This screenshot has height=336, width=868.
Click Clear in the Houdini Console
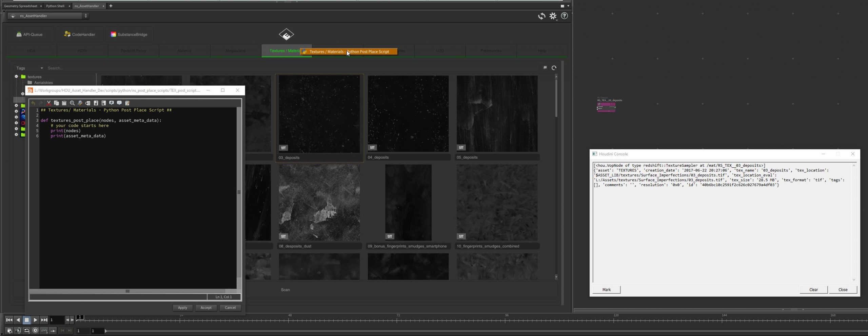813,290
